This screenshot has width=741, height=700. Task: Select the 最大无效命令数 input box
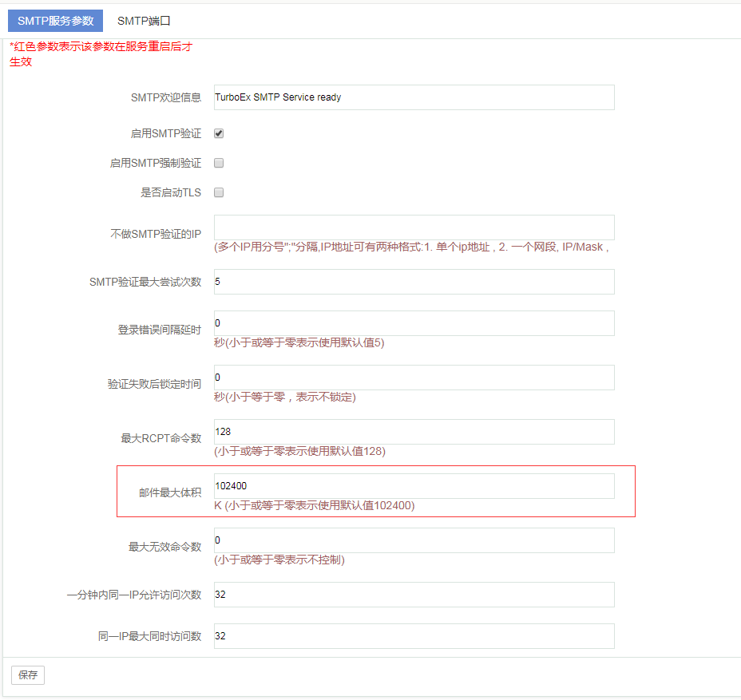point(414,540)
